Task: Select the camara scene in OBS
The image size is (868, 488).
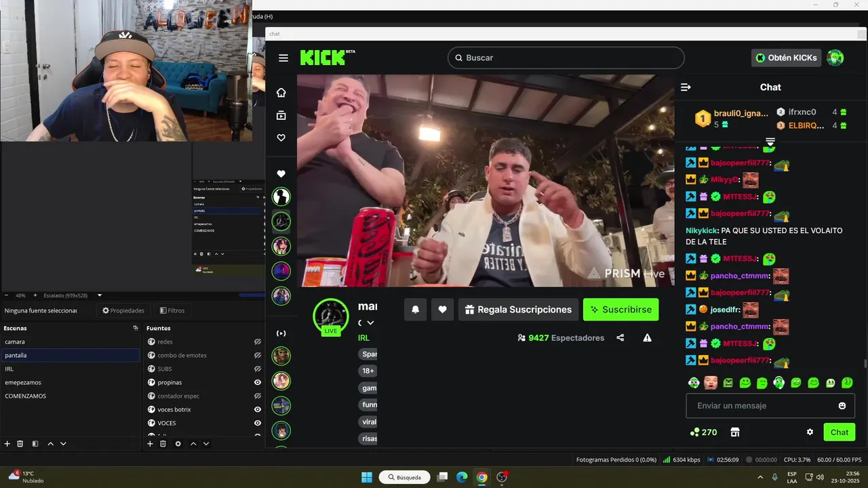Action: pyautogui.click(x=70, y=342)
